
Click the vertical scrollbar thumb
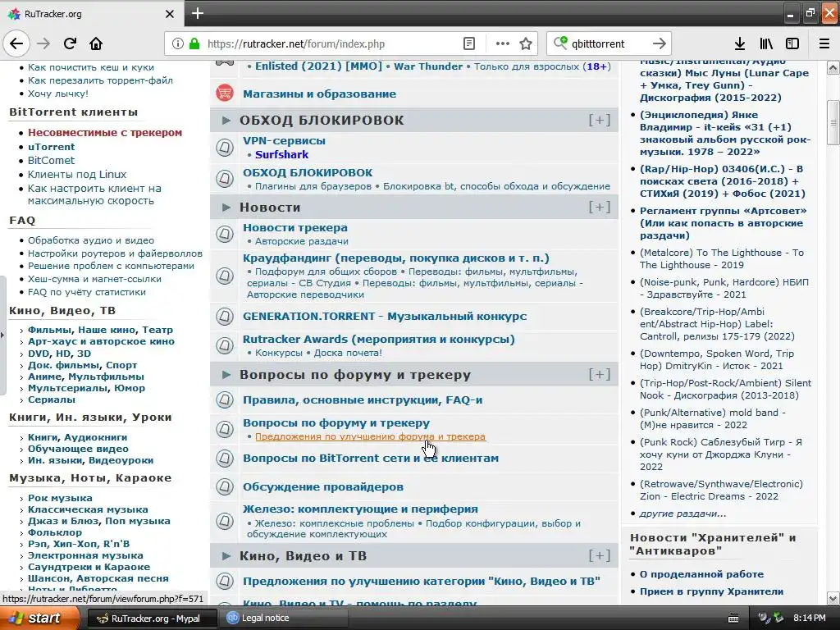click(x=833, y=123)
